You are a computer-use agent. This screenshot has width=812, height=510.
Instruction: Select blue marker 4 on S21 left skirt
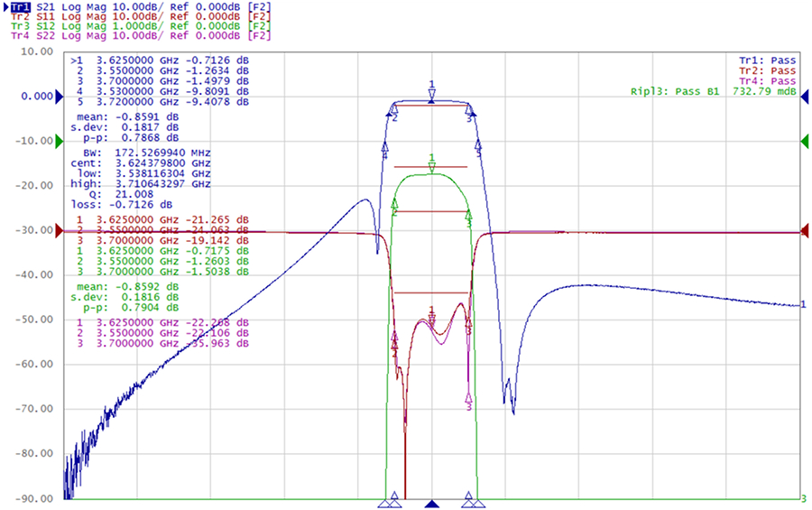pos(385,149)
